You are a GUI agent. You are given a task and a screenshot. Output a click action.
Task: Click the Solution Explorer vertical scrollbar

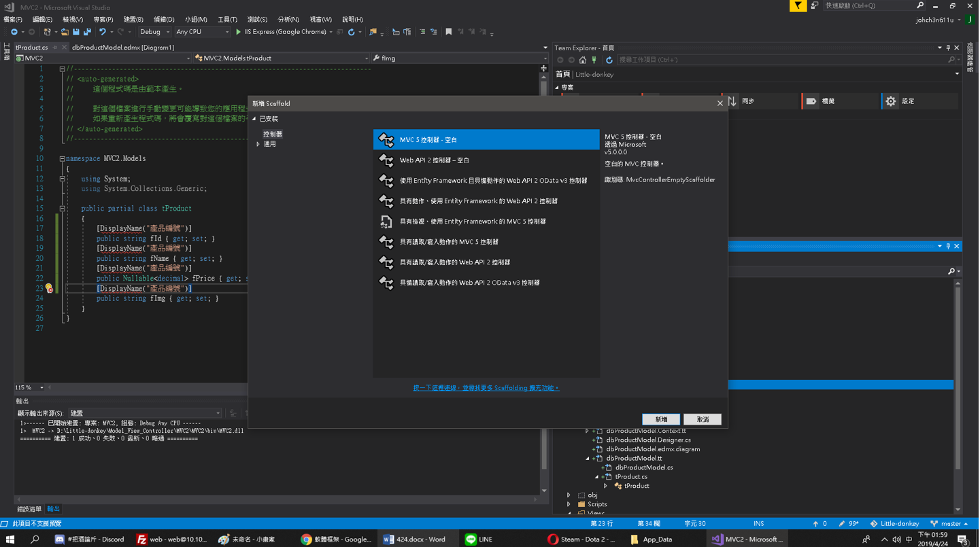(x=958, y=397)
